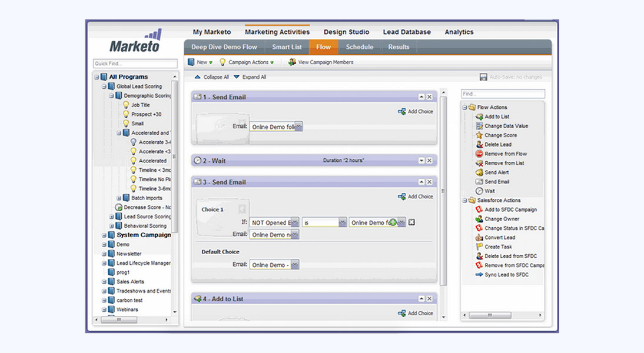Switch to the Schedule tab

(x=359, y=47)
